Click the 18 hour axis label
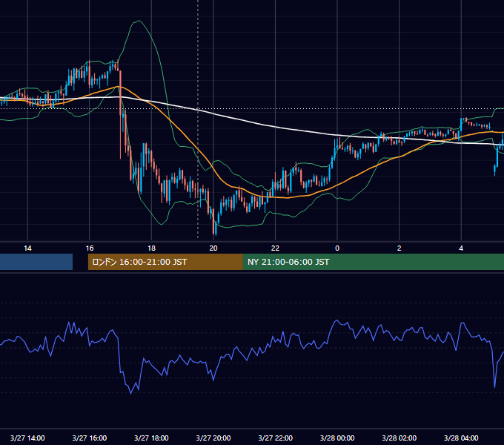Image resolution: width=504 pixels, height=445 pixels. pos(151,248)
